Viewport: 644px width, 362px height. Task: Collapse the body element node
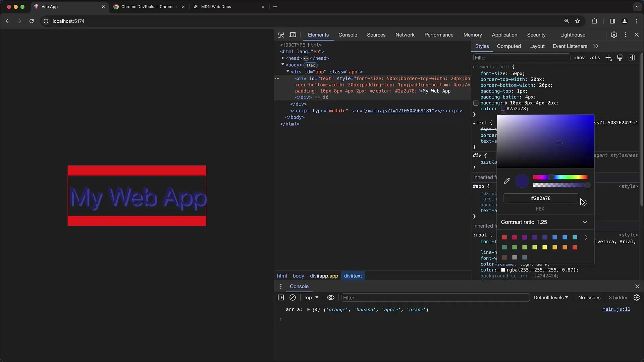(283, 65)
